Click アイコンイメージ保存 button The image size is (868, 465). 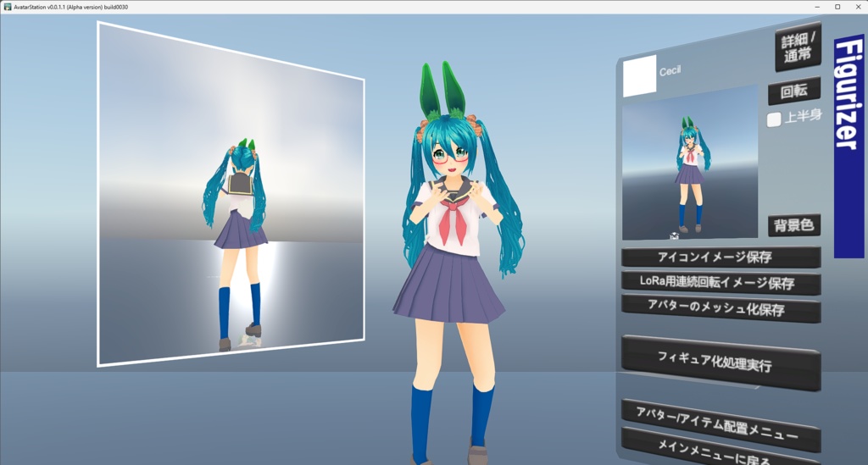(721, 257)
